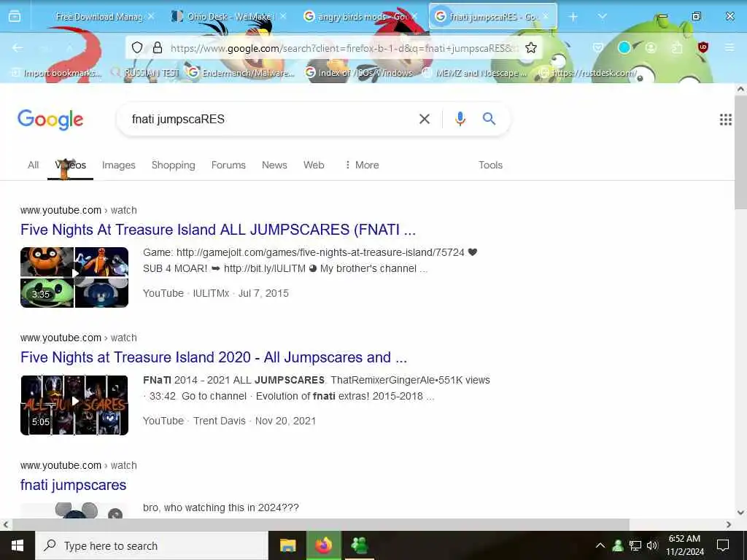
Task: Open the Endermanch/Malware bookmark
Action: (x=241, y=73)
